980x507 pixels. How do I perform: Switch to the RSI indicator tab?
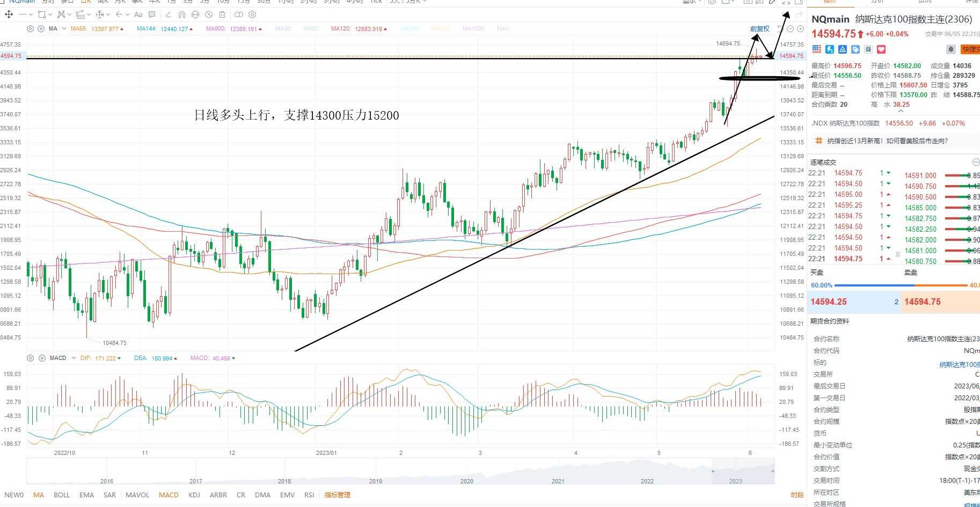pyautogui.click(x=309, y=495)
